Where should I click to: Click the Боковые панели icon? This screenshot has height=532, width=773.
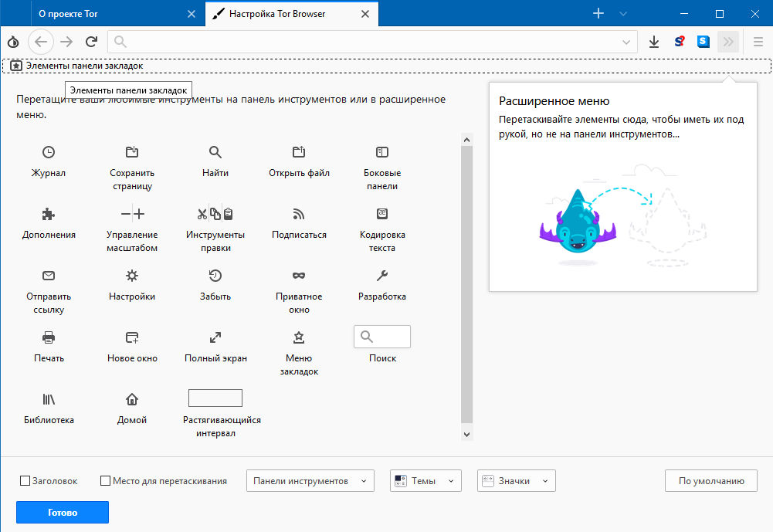(382, 152)
